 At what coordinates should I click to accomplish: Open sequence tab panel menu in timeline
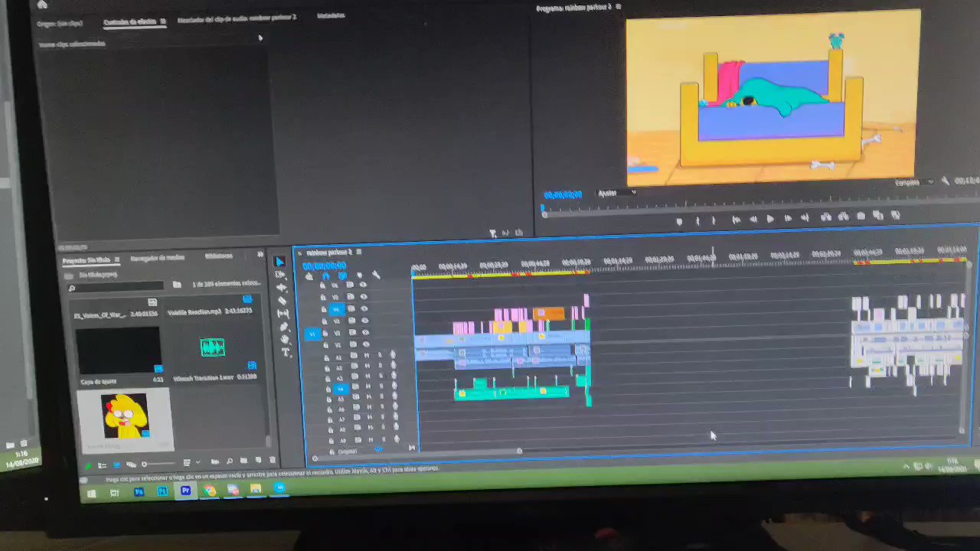click(x=358, y=252)
